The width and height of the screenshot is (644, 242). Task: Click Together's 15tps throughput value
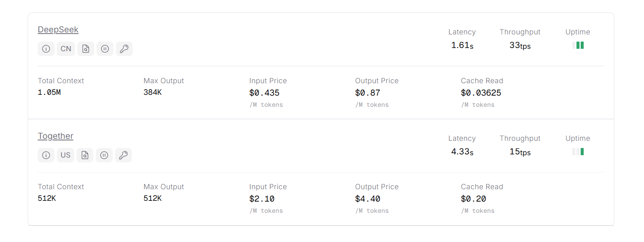coord(520,152)
